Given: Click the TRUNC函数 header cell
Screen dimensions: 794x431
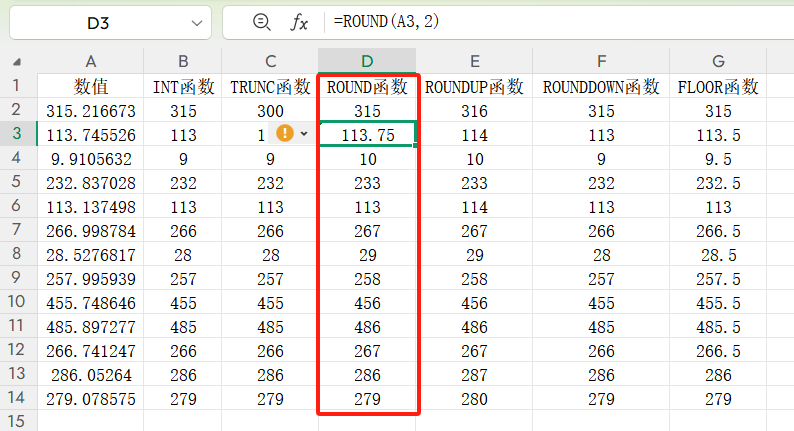Looking at the screenshot, I should coord(270,86).
